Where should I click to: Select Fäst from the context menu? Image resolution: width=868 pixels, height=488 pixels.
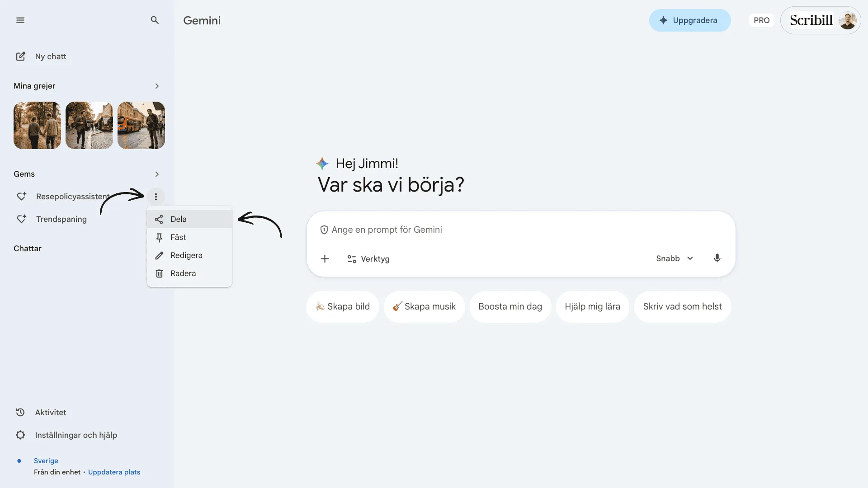click(x=189, y=237)
